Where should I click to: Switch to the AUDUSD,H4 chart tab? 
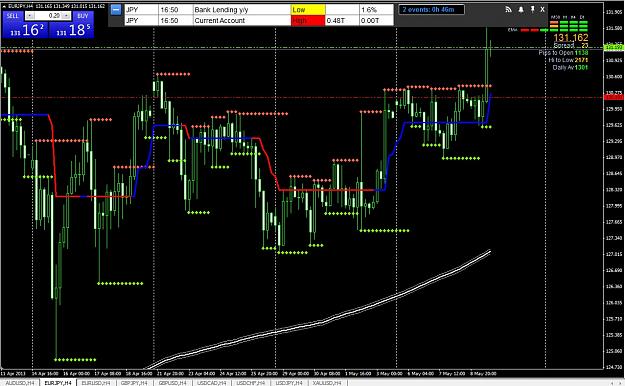click(x=20, y=383)
